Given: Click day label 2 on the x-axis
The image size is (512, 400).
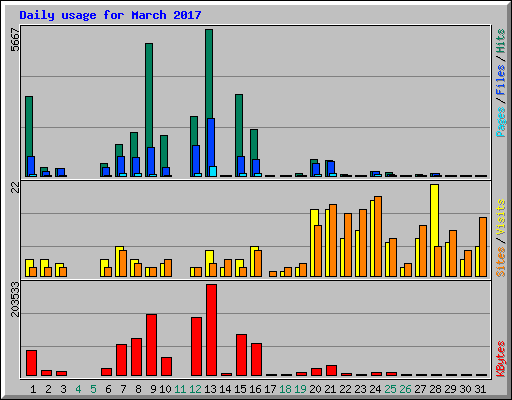Looking at the screenshot, I should pyautogui.click(x=48, y=389).
